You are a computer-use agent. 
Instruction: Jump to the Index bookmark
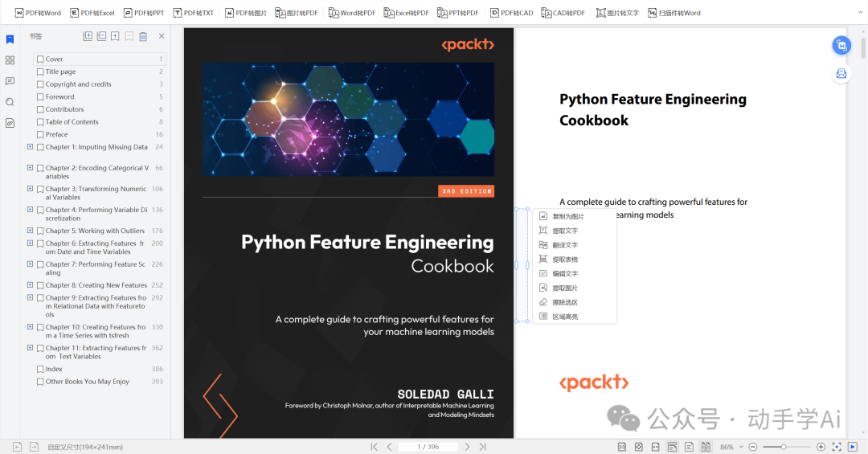coord(54,369)
